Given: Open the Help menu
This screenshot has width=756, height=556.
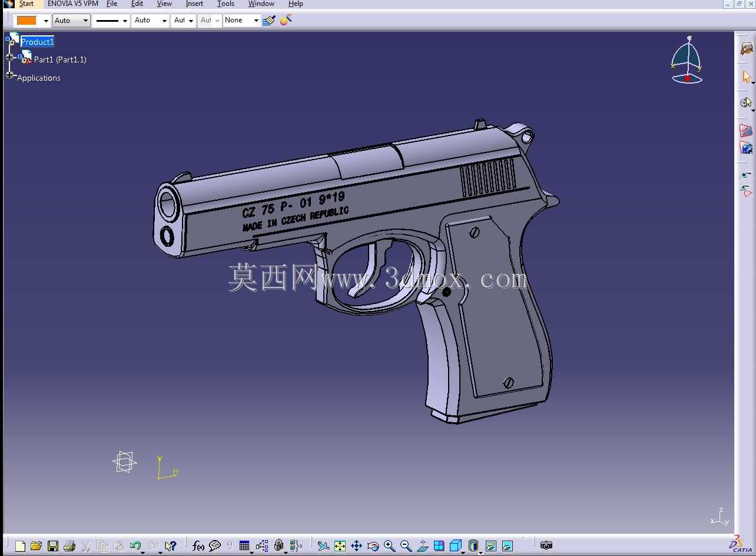Looking at the screenshot, I should click(x=296, y=4).
